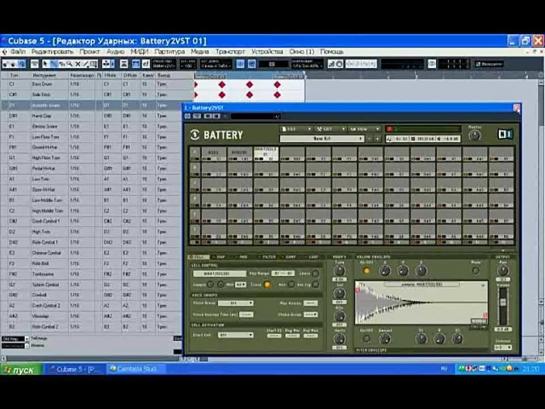Click the Battery circular logo icon
This screenshot has width=545, height=409.
tap(195, 135)
